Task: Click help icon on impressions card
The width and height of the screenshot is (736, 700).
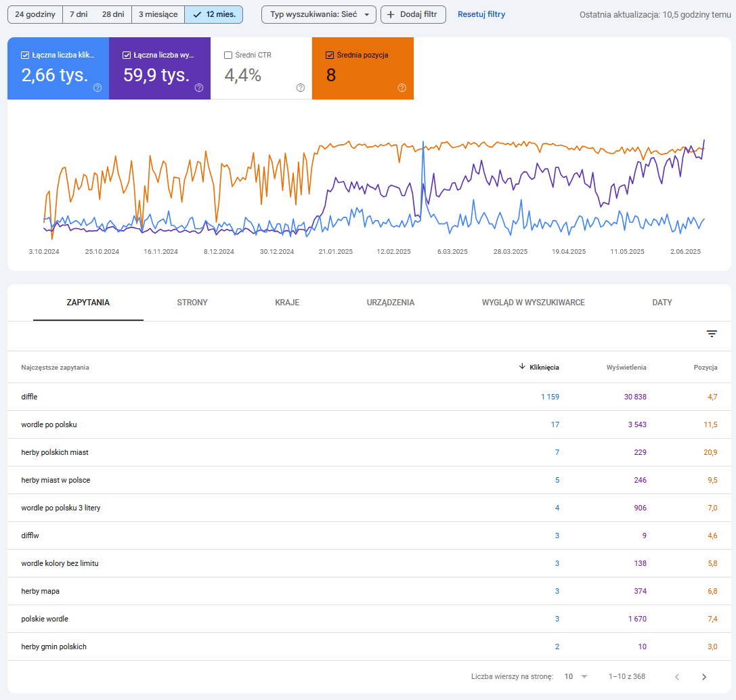Action: tap(199, 87)
